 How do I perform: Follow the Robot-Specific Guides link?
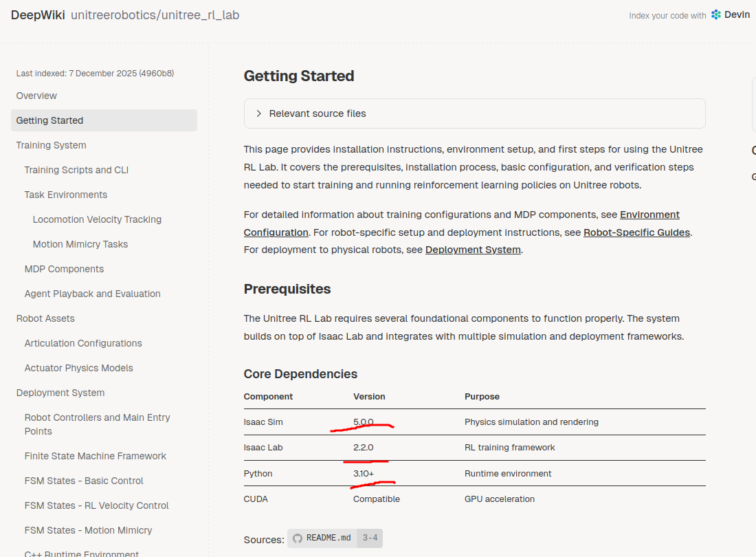tap(636, 232)
